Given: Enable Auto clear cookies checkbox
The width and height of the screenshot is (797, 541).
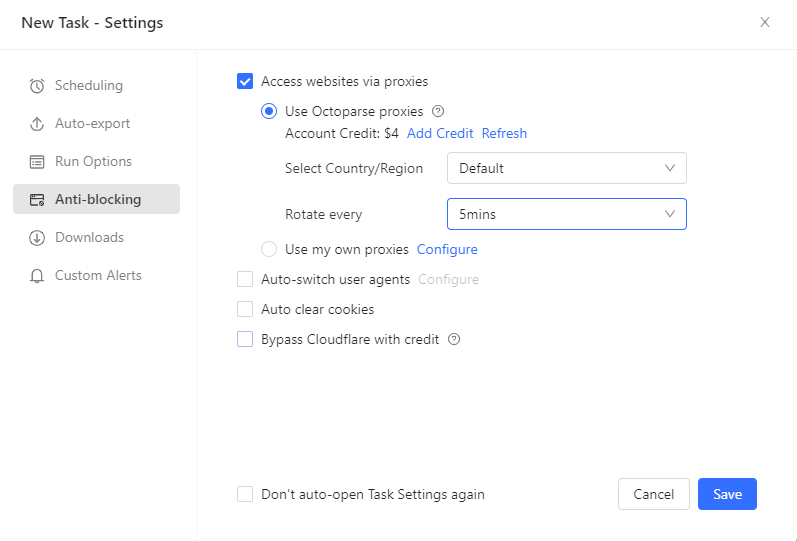Looking at the screenshot, I should tap(245, 310).
